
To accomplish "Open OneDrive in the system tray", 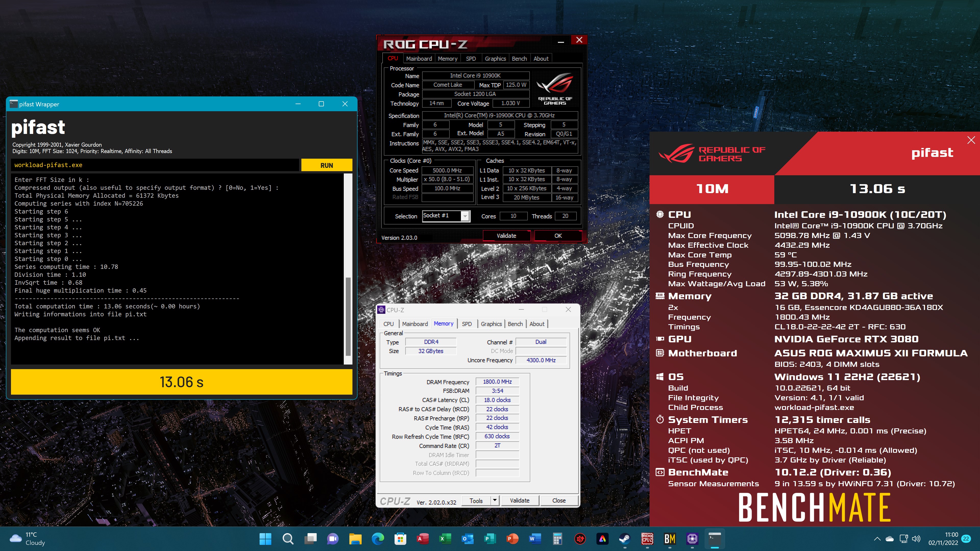I will tap(889, 539).
